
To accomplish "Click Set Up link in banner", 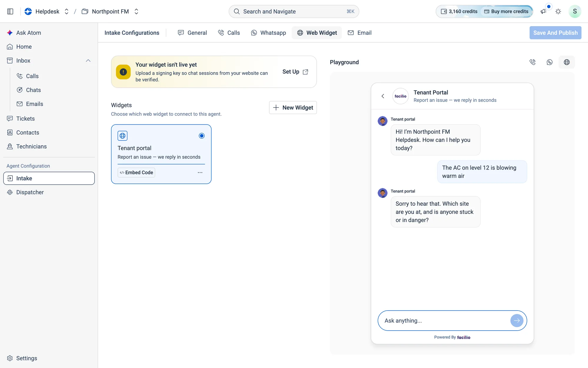I will [x=295, y=72].
